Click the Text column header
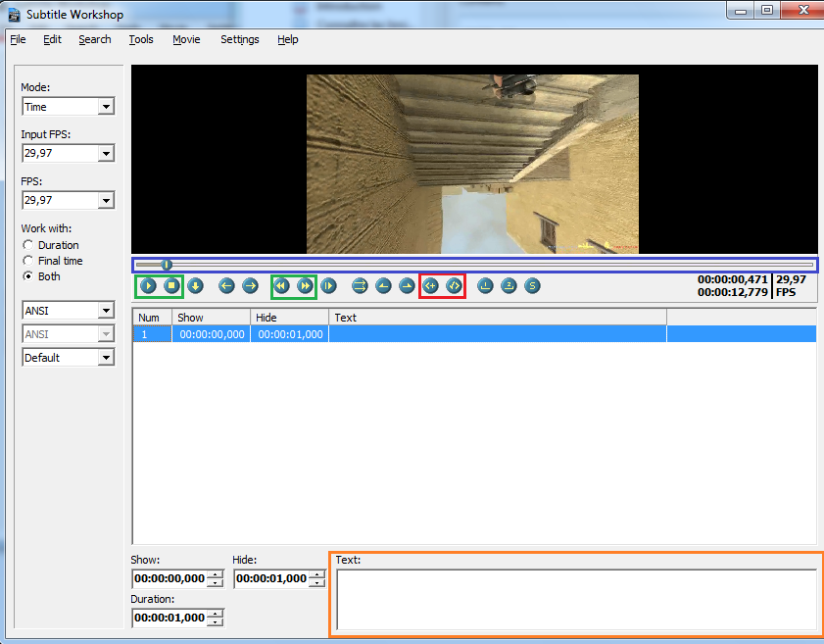 (498, 318)
